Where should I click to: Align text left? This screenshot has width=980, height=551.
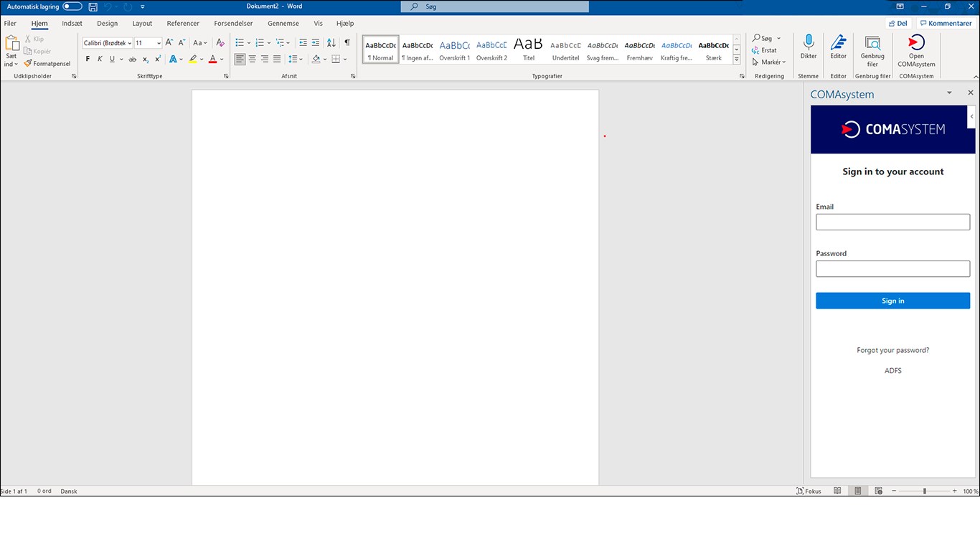coord(240,59)
